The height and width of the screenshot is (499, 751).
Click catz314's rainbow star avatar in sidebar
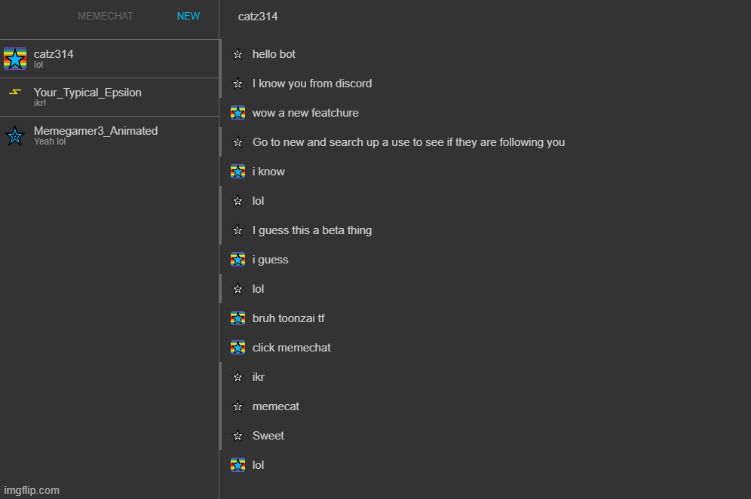click(x=15, y=58)
